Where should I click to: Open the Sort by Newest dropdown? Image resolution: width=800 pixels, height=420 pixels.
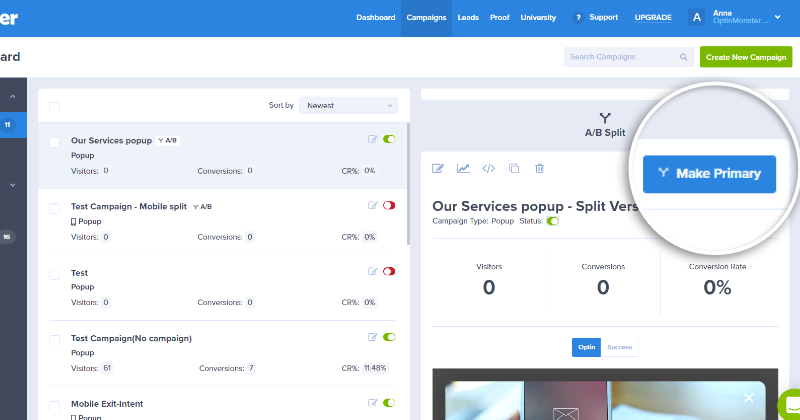coord(348,106)
